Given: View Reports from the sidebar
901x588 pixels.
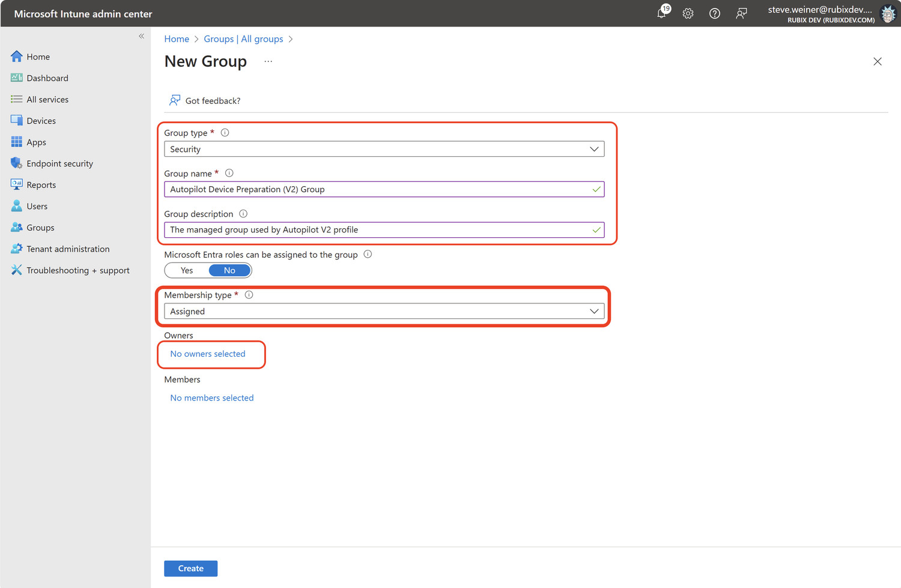Looking at the screenshot, I should point(40,184).
